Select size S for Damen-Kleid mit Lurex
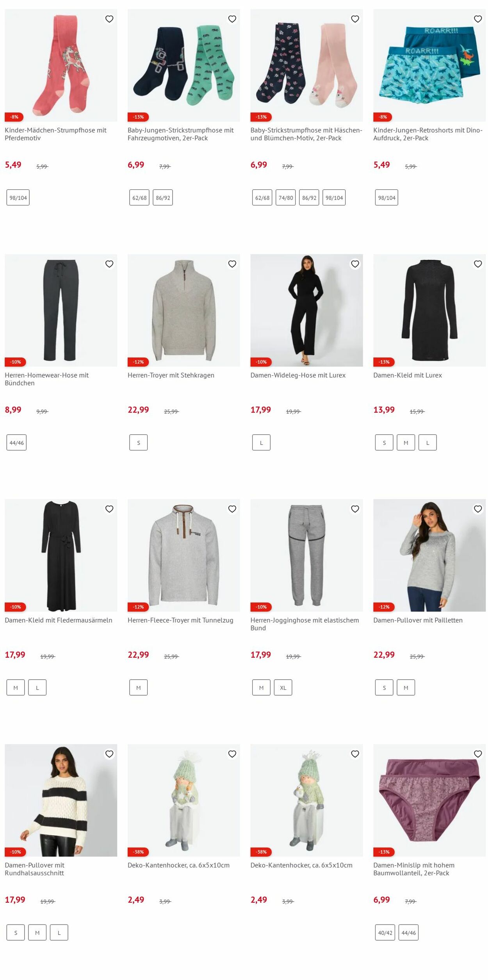The image size is (488, 980). pos(384,443)
